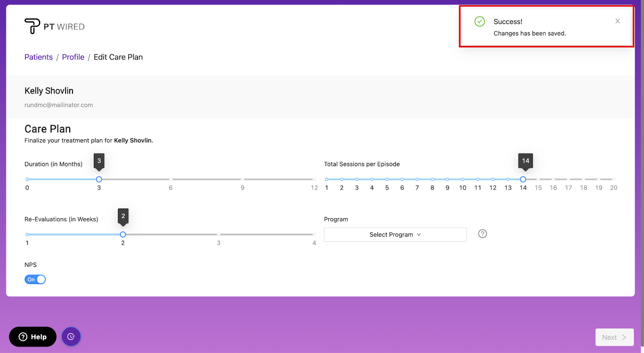This screenshot has width=644, height=353.
Task: Open the Program help question icon
Action: coord(482,234)
